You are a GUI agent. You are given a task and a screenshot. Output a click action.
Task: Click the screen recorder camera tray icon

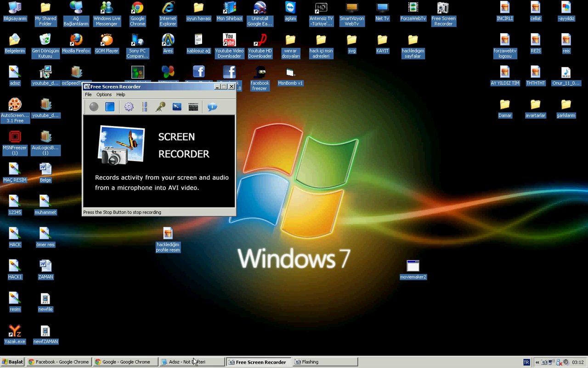pos(544,362)
